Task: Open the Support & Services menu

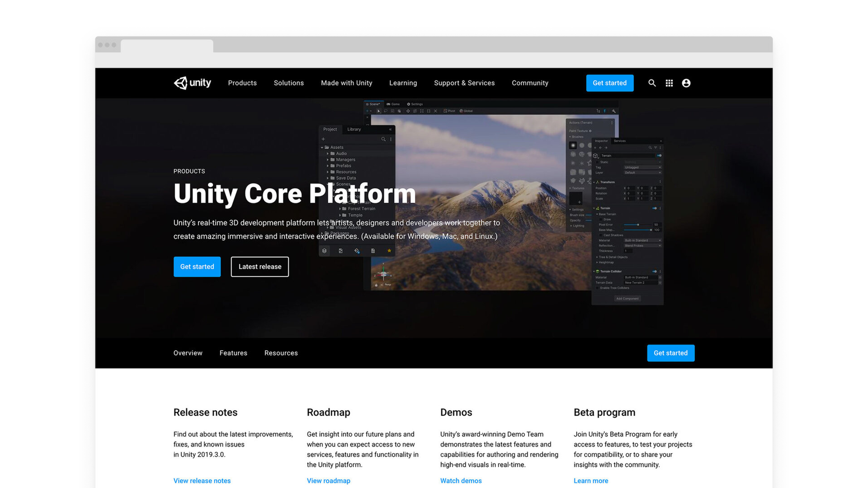Action: 464,83
